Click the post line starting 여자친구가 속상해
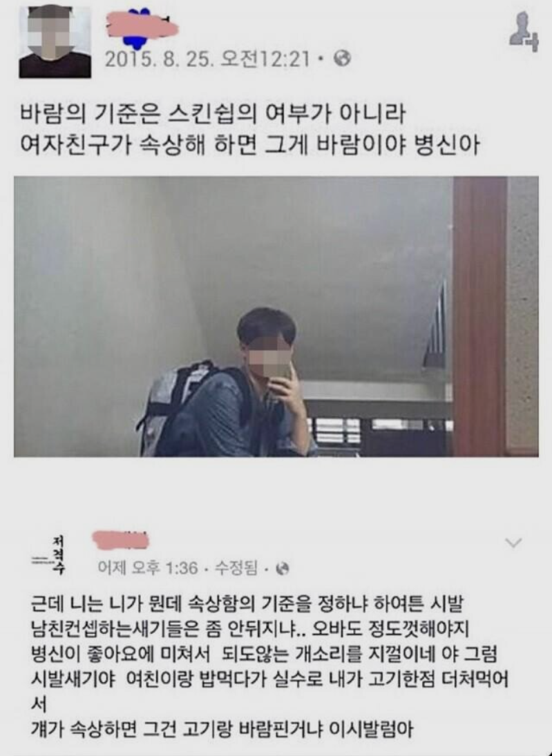 click(x=249, y=145)
